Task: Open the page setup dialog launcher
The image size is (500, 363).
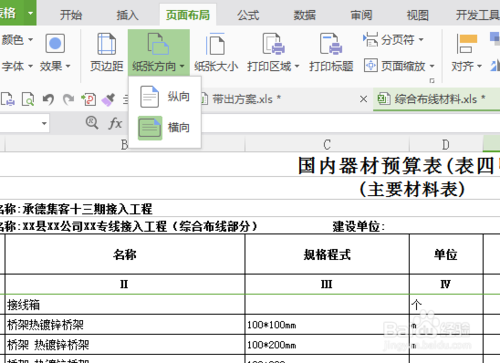Action: tap(432, 80)
